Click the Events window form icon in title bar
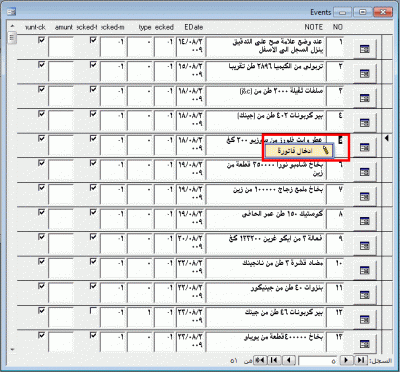This screenshot has height=372, width=400. (x=12, y=12)
